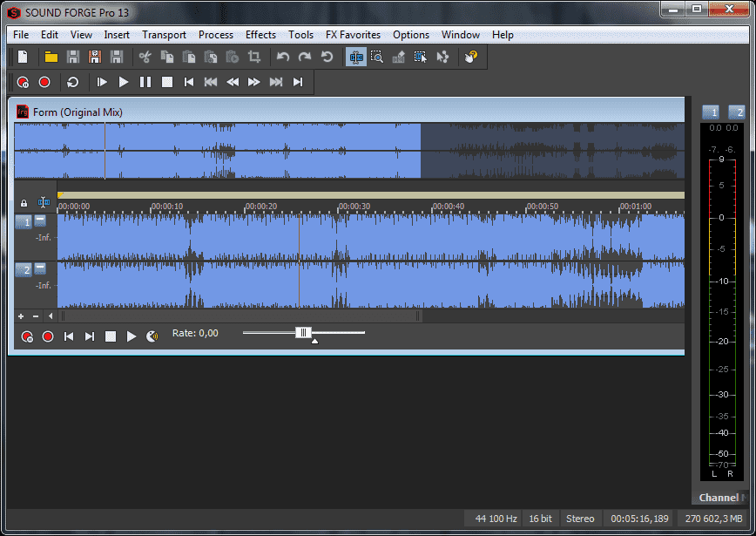Open the Tools menu
756x536 pixels.
coord(300,35)
